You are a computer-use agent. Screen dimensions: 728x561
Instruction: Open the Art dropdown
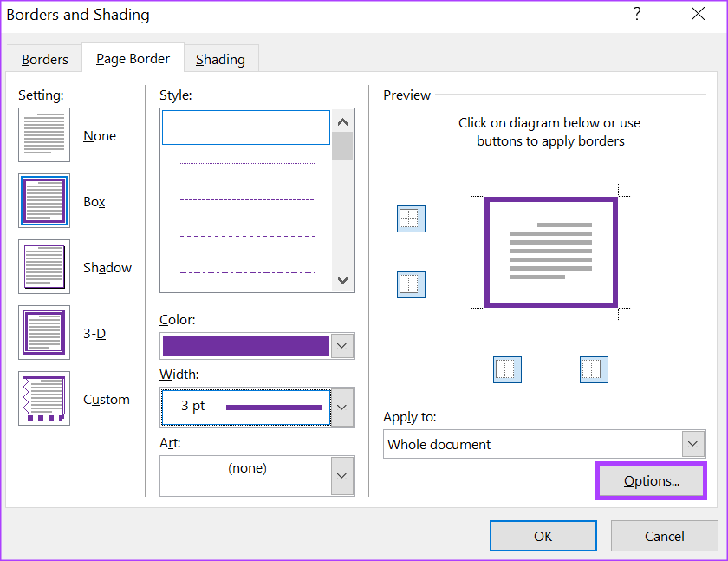point(342,475)
